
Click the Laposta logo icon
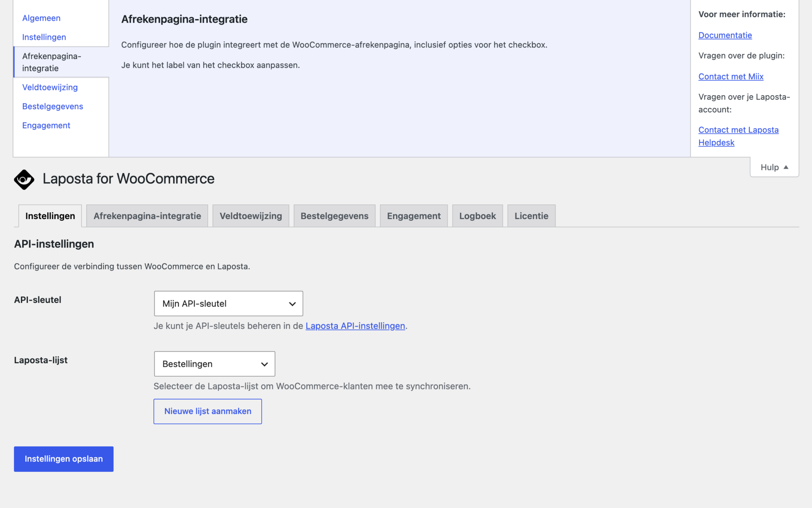pyautogui.click(x=24, y=179)
